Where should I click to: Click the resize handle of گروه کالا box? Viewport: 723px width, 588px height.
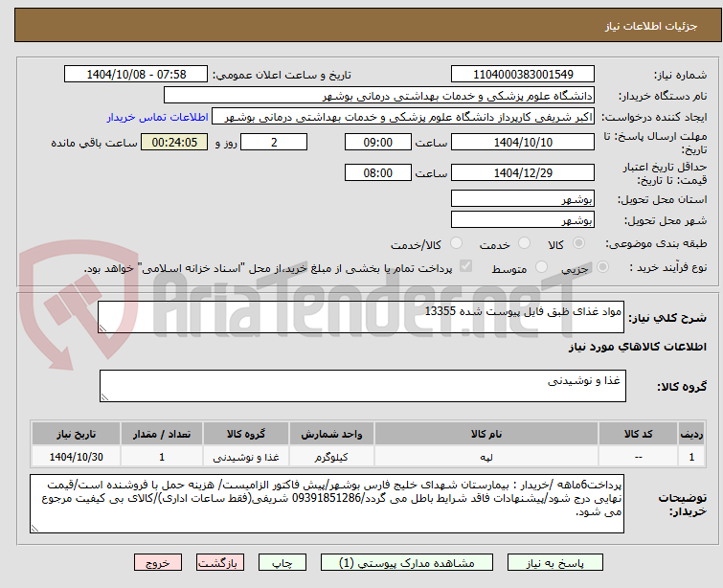[104, 396]
